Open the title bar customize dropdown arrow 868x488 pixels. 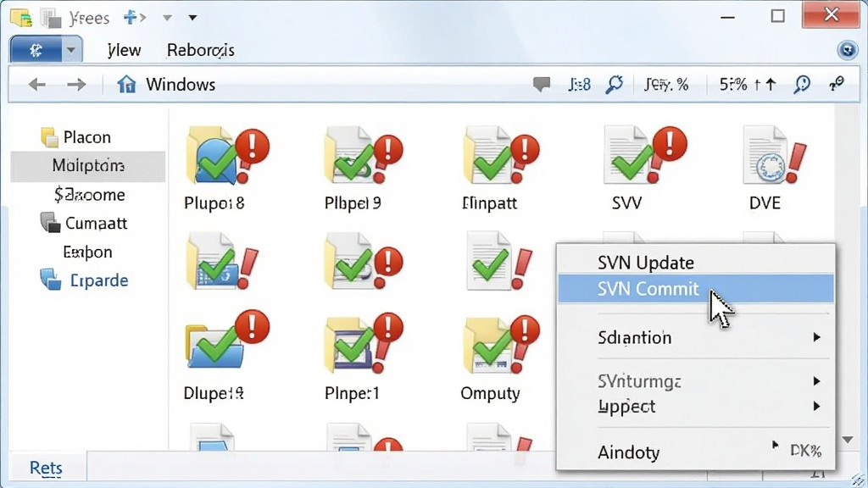(192, 18)
